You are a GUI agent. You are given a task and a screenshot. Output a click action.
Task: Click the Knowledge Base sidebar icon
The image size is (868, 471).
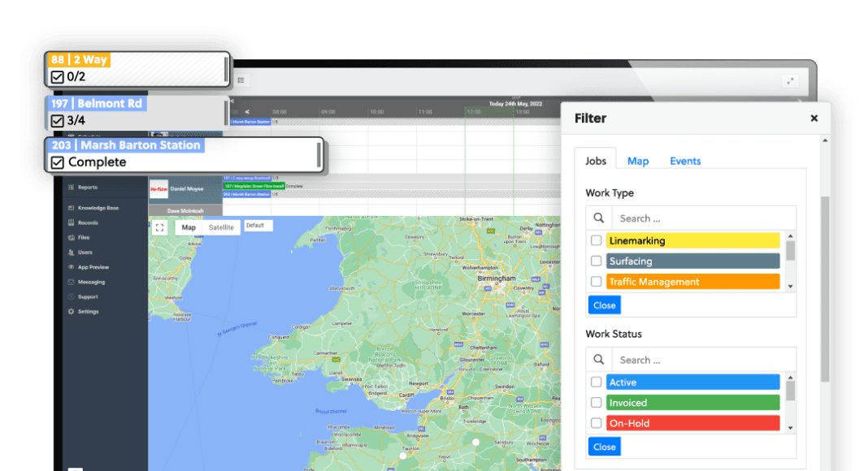point(72,208)
